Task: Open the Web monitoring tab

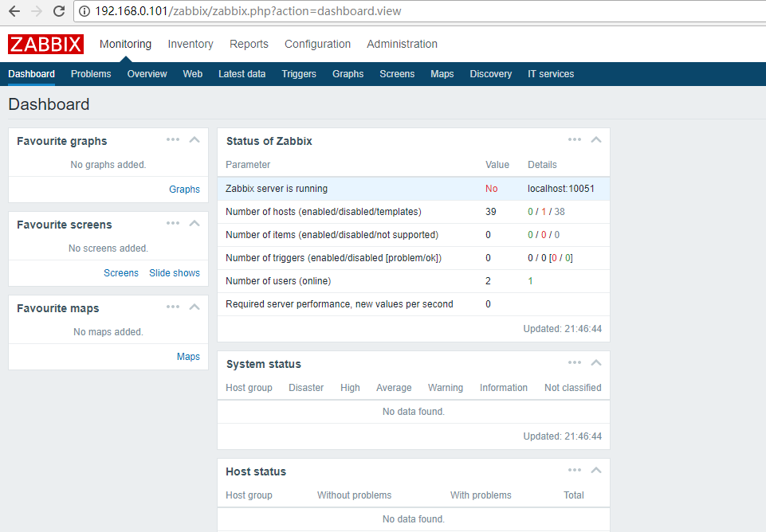Action: tap(192, 74)
